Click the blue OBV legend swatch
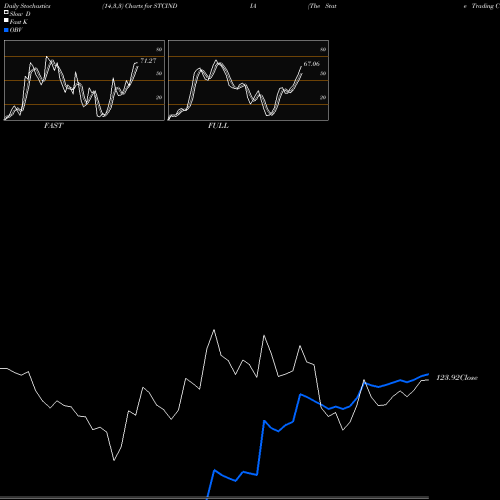This screenshot has height=500, width=500. tap(6, 30)
